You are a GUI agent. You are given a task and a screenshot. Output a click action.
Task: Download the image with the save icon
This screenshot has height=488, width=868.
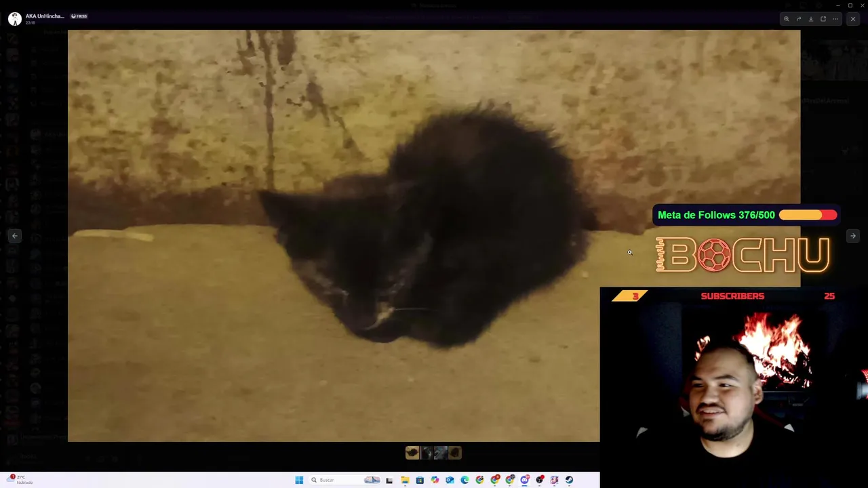810,19
